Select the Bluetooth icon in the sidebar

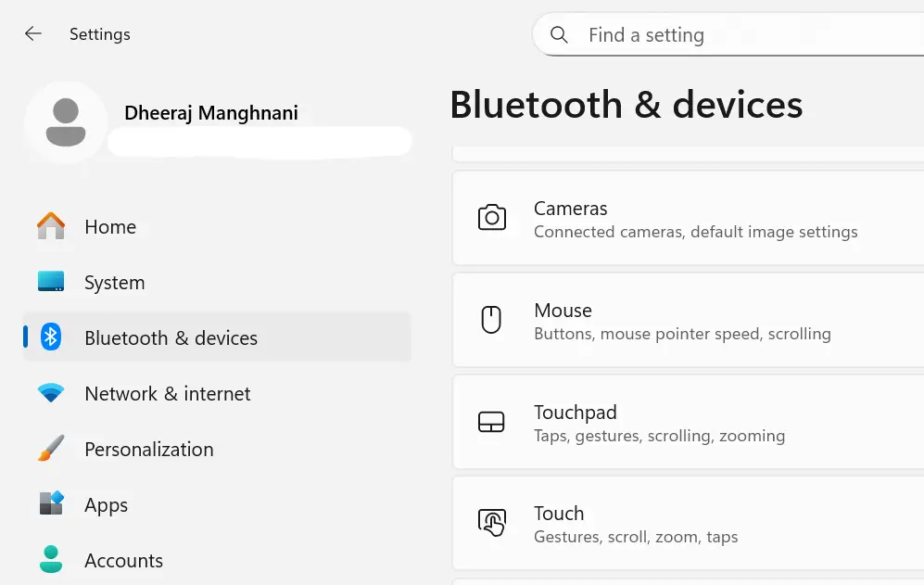click(x=50, y=337)
